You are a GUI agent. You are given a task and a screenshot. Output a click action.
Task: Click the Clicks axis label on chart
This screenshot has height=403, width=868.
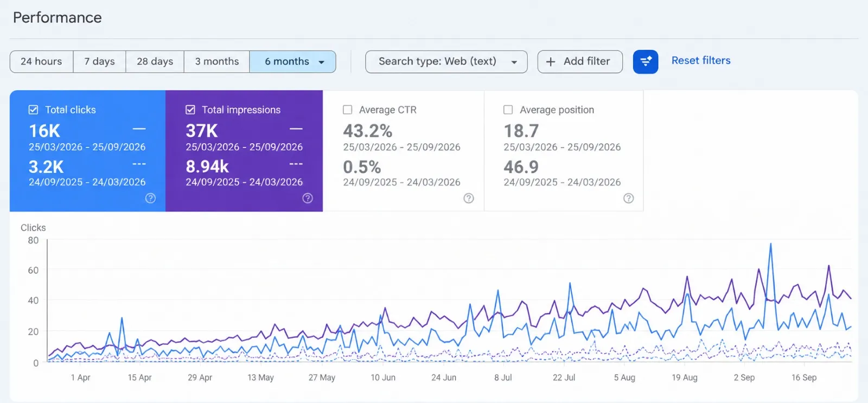coord(33,228)
